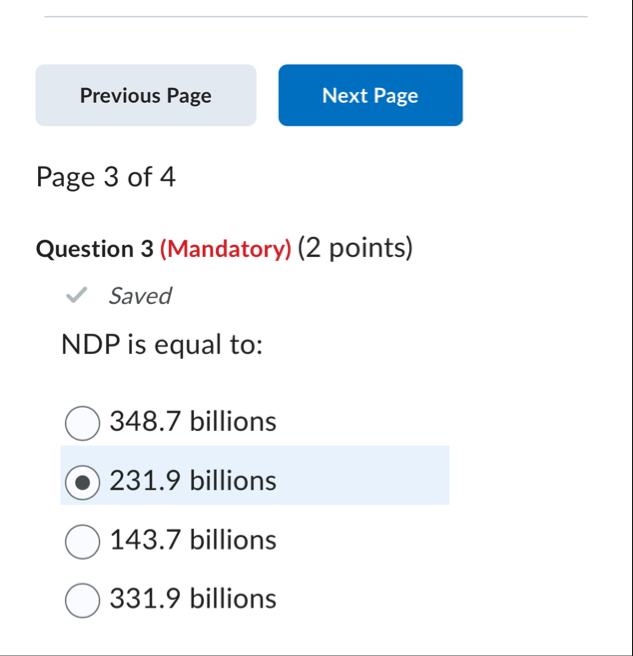The image size is (633, 656).
Task: Advance with the Next Page button
Action: 371,95
